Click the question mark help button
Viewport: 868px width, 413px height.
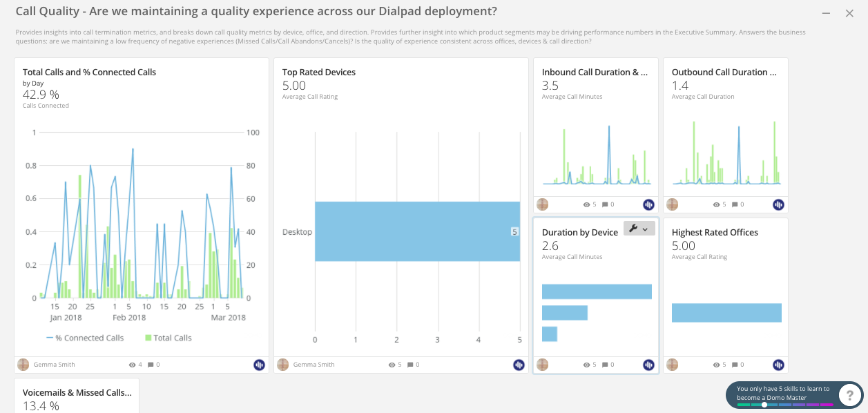click(849, 394)
